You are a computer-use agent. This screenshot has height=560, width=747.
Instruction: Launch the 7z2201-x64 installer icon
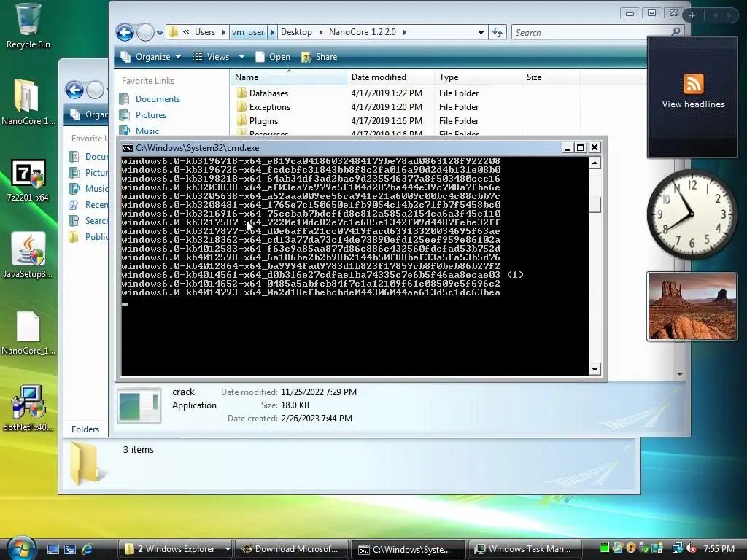point(28,179)
